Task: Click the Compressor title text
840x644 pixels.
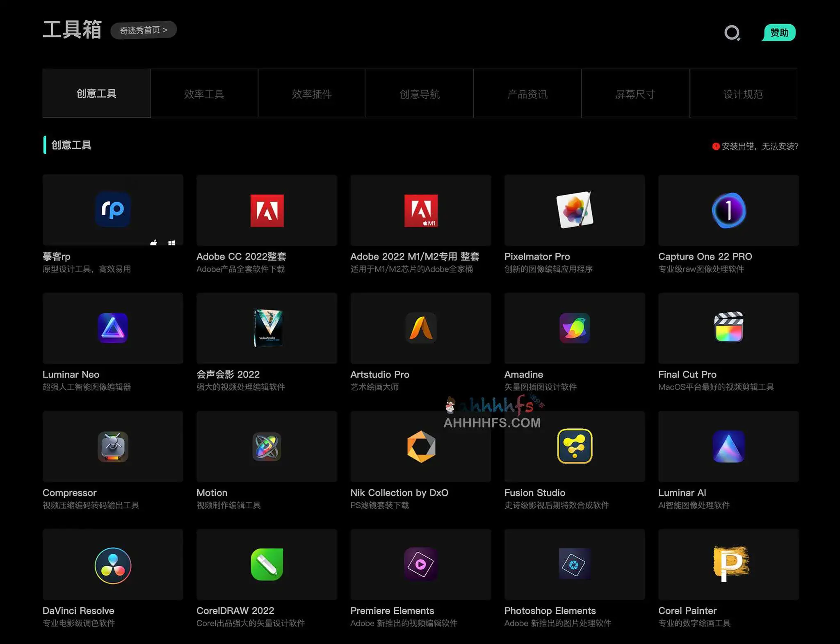Action: click(70, 493)
